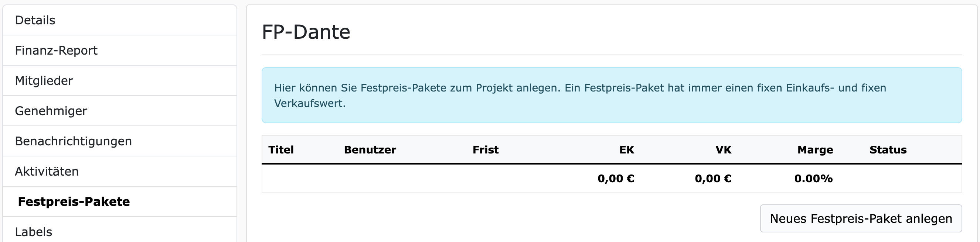Sort the table by Benutzer column
This screenshot has height=242, width=980.
point(370,150)
